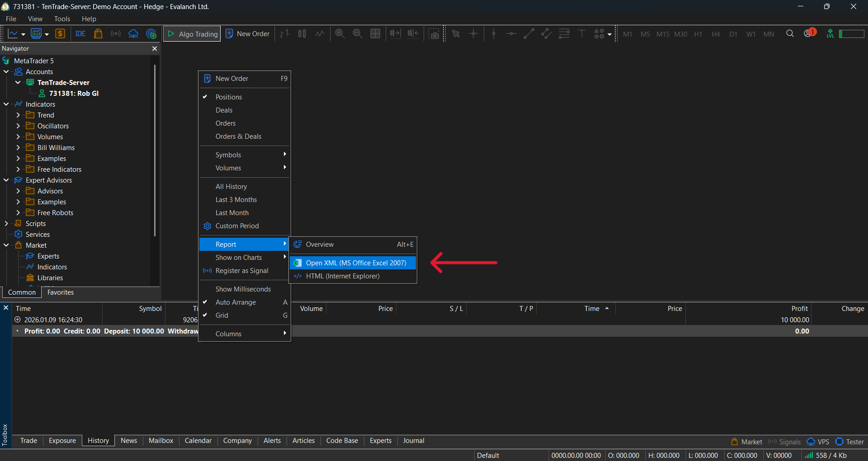Open VPS in the bottom-right bar

tap(818, 442)
